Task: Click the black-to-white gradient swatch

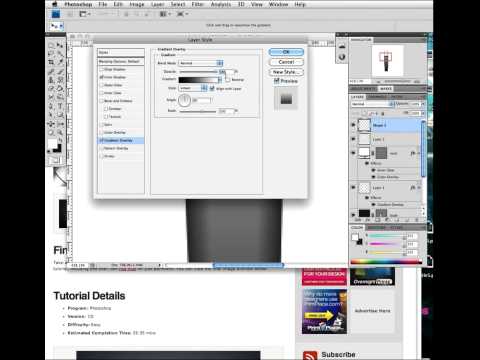Action: click(198, 80)
